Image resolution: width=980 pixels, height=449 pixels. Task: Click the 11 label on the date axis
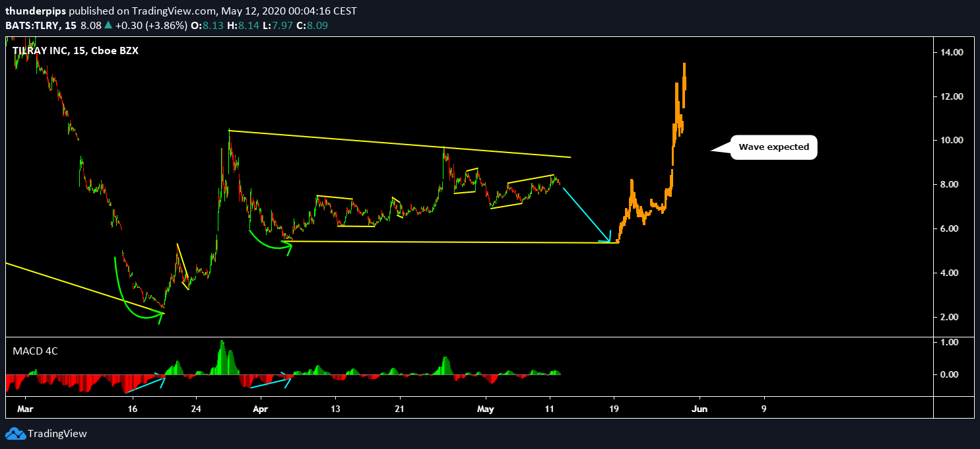pyautogui.click(x=550, y=409)
